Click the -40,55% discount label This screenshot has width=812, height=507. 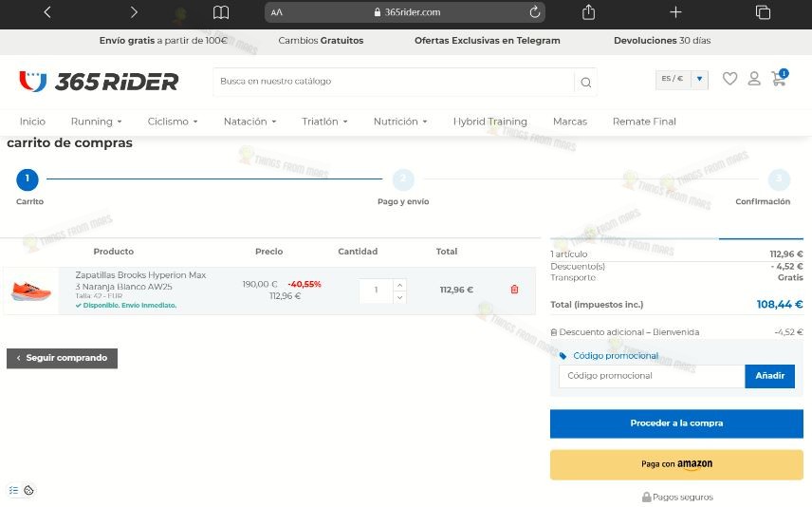pos(304,284)
